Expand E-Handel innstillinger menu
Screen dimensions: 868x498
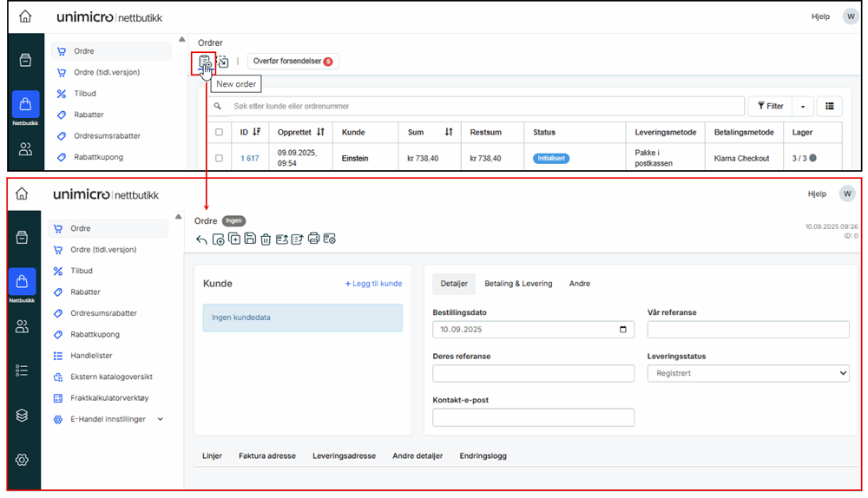click(160, 419)
